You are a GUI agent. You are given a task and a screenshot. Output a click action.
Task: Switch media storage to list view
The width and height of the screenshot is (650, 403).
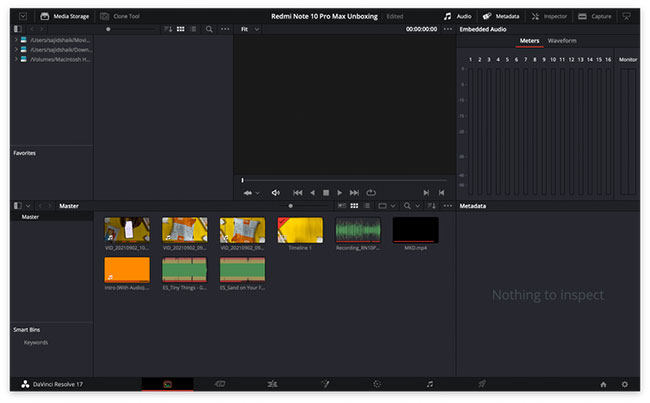point(194,29)
